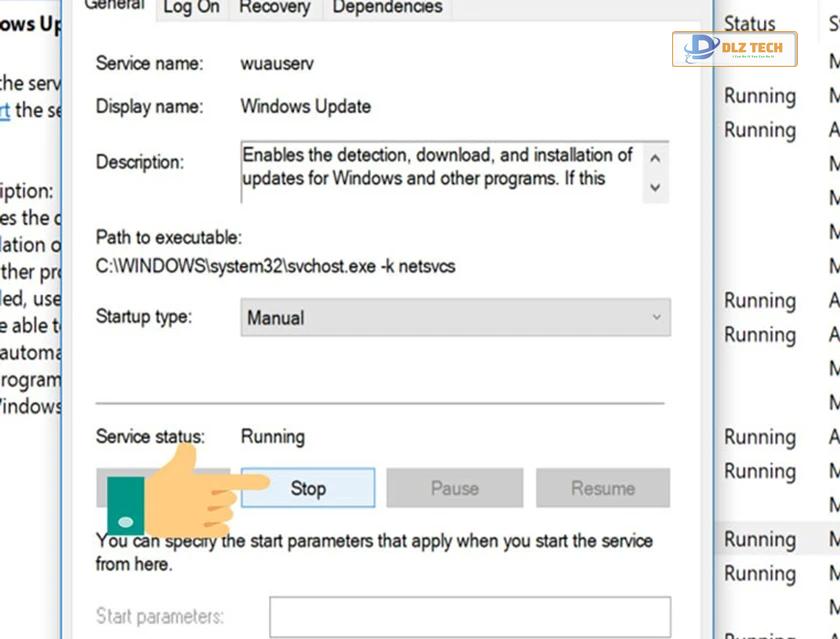Click the Service status label
The width and height of the screenshot is (840, 639).
[x=150, y=437]
